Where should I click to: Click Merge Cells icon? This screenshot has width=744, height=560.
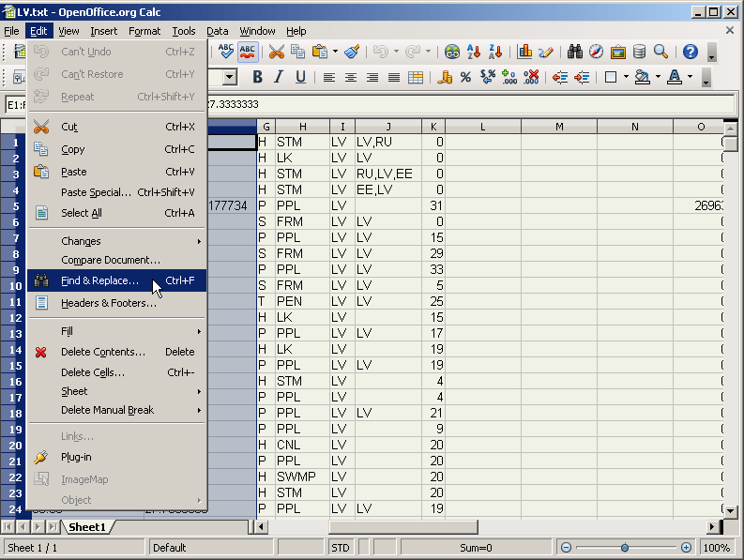[416, 77]
